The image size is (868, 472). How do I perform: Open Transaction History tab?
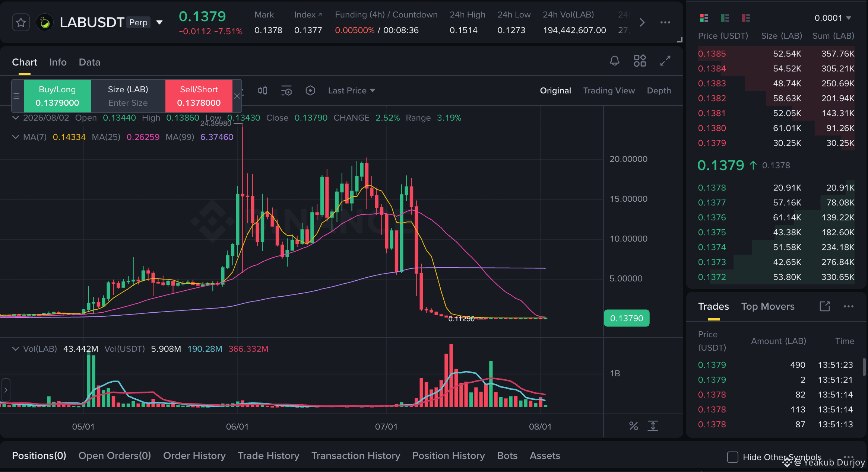click(355, 456)
